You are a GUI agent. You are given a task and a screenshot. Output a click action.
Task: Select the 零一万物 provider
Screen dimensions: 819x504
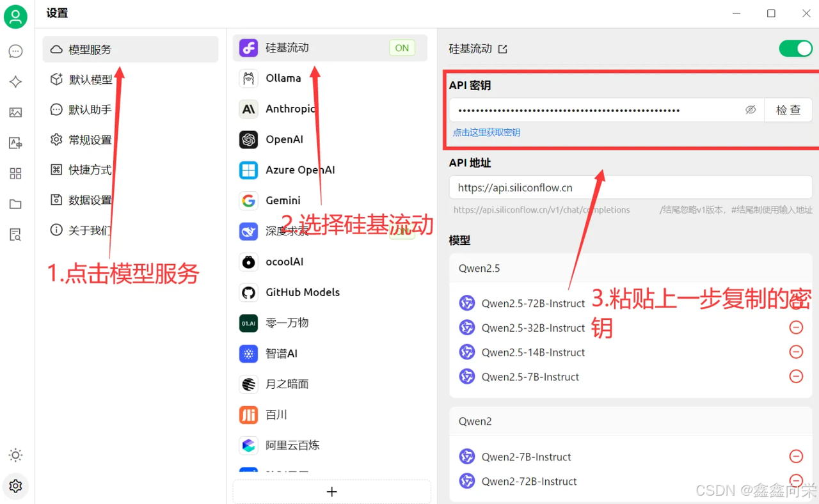[x=330, y=323]
